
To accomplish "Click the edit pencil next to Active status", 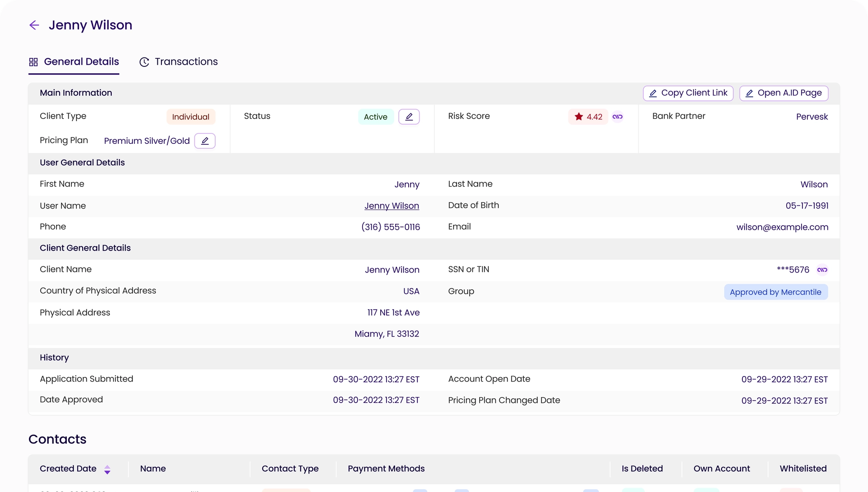I will pos(409,117).
